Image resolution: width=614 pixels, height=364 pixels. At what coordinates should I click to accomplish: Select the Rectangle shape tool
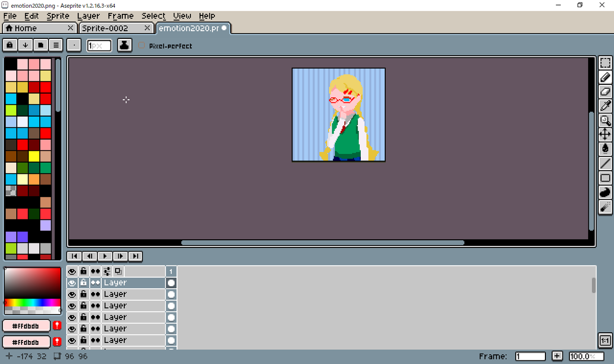click(605, 178)
